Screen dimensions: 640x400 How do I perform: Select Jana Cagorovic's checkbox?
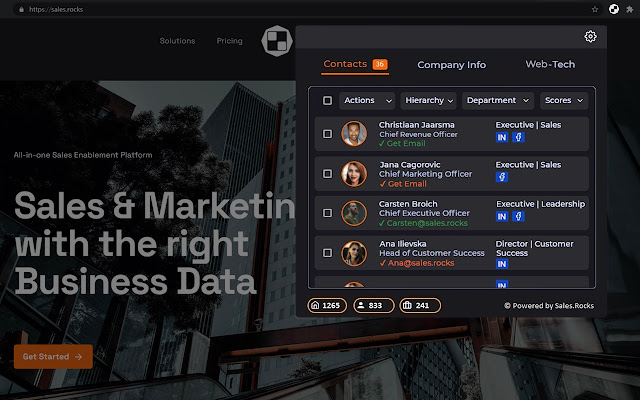pyautogui.click(x=327, y=174)
